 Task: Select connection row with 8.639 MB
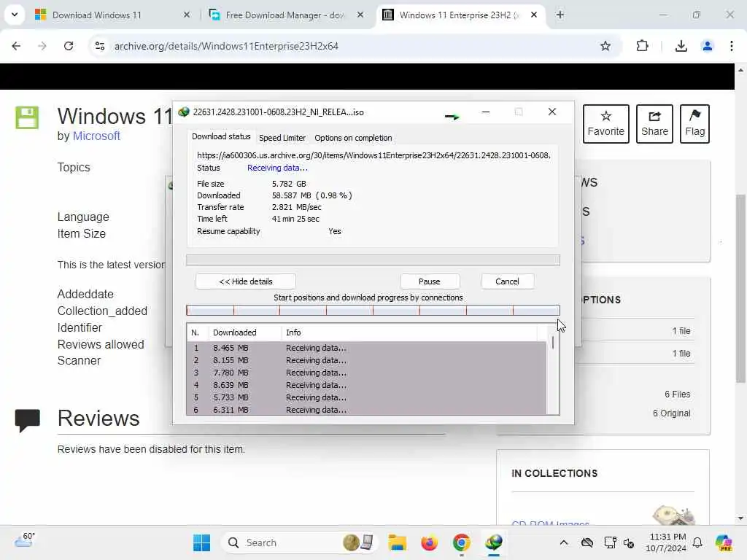(366, 385)
